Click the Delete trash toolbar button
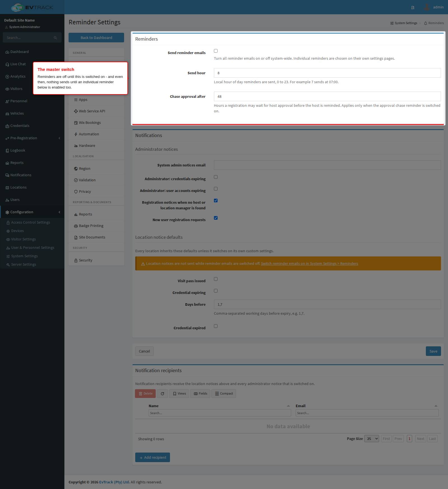Screen dimensions: 448x489 tap(145, 394)
